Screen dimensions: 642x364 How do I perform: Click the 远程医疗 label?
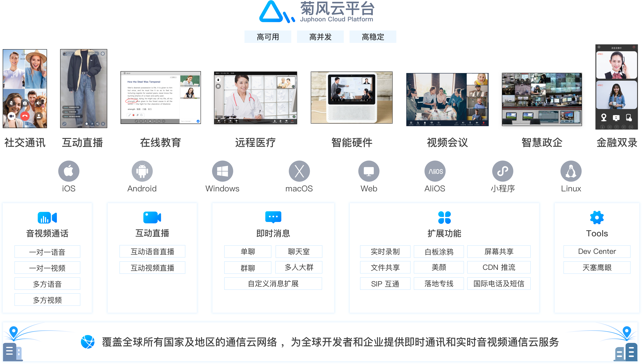pos(255,142)
